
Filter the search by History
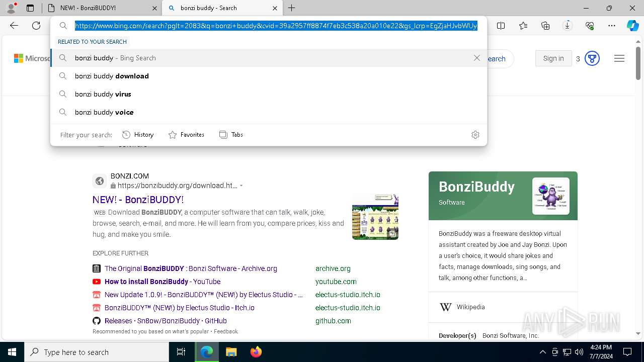[138, 134]
